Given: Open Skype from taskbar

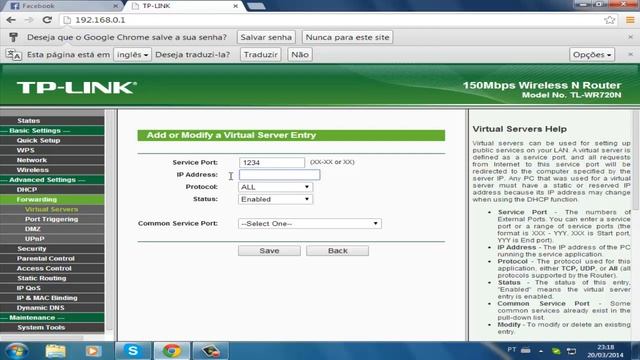Looking at the screenshot, I should (x=133, y=351).
